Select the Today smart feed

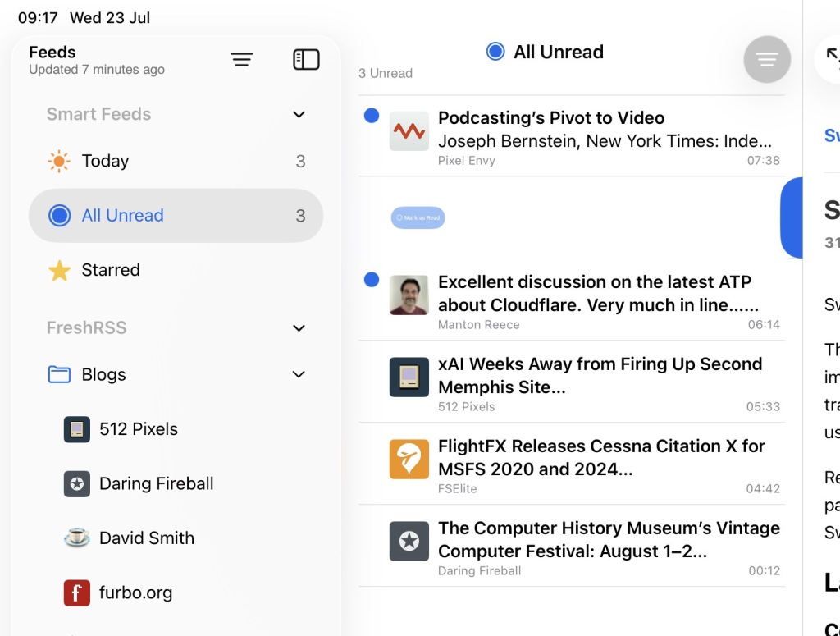click(x=176, y=162)
